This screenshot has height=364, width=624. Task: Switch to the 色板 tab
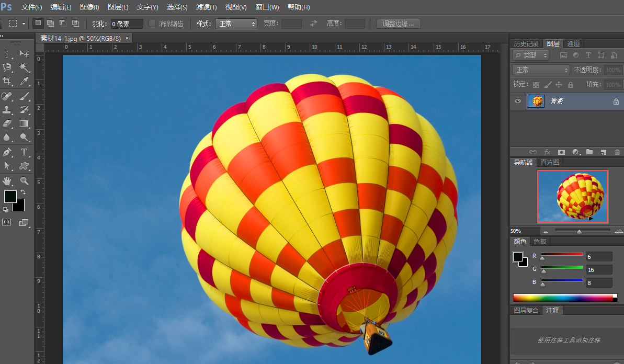540,242
